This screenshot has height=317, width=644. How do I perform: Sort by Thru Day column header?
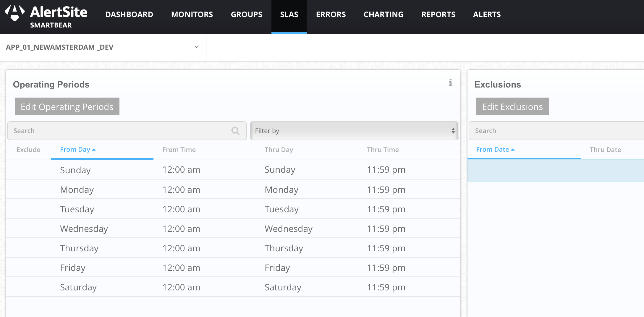279,150
